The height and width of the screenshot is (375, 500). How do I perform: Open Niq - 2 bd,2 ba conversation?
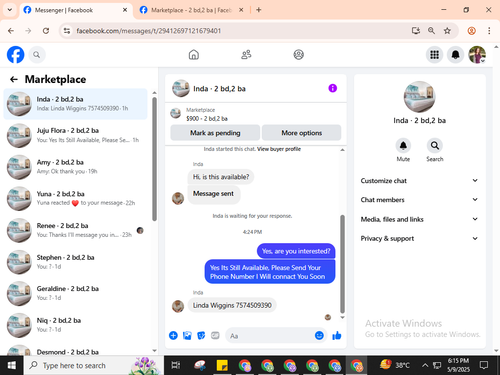[75, 325]
